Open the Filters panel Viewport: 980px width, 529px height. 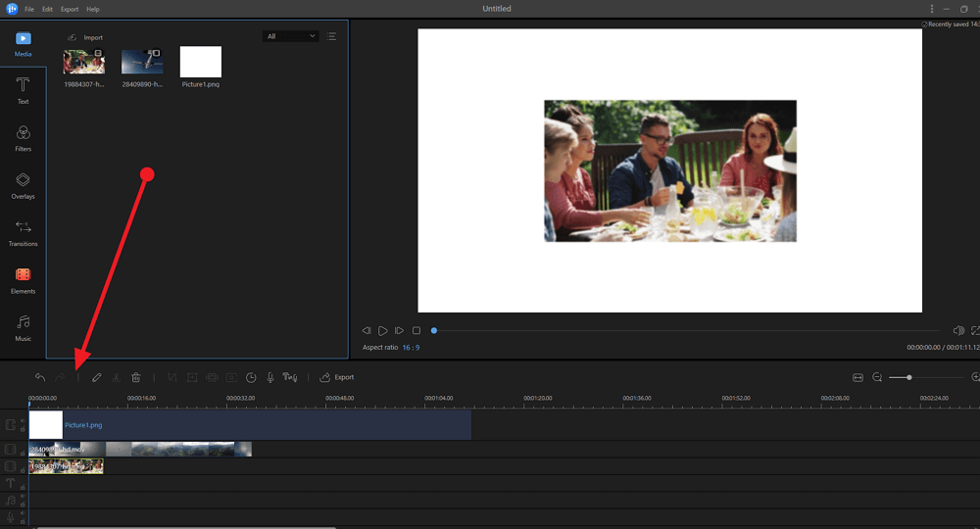23,137
